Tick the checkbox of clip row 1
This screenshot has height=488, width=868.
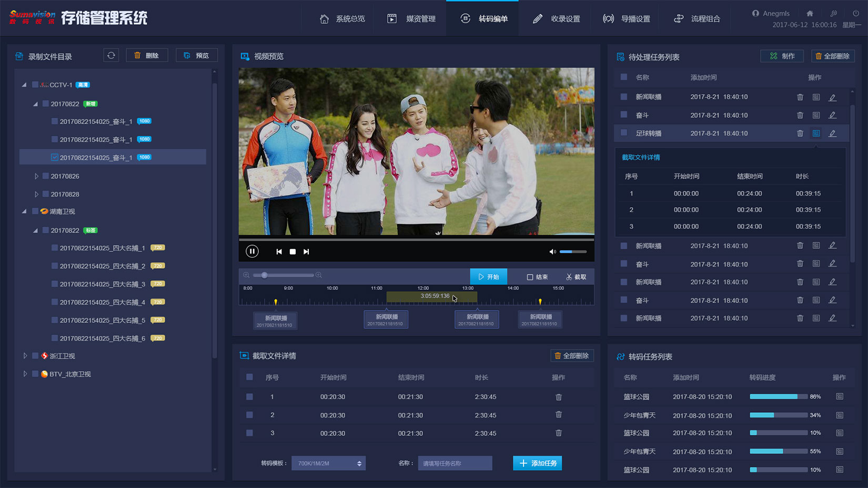249,397
